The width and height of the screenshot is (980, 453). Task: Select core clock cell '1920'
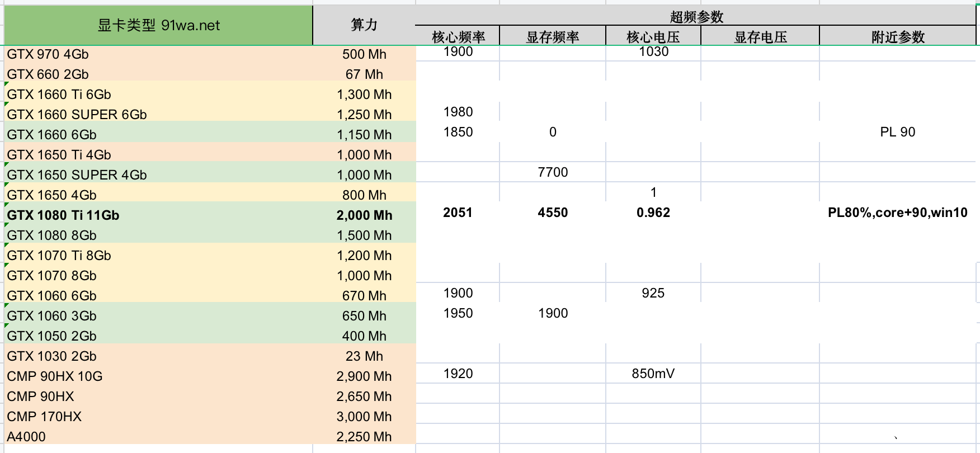pos(458,374)
